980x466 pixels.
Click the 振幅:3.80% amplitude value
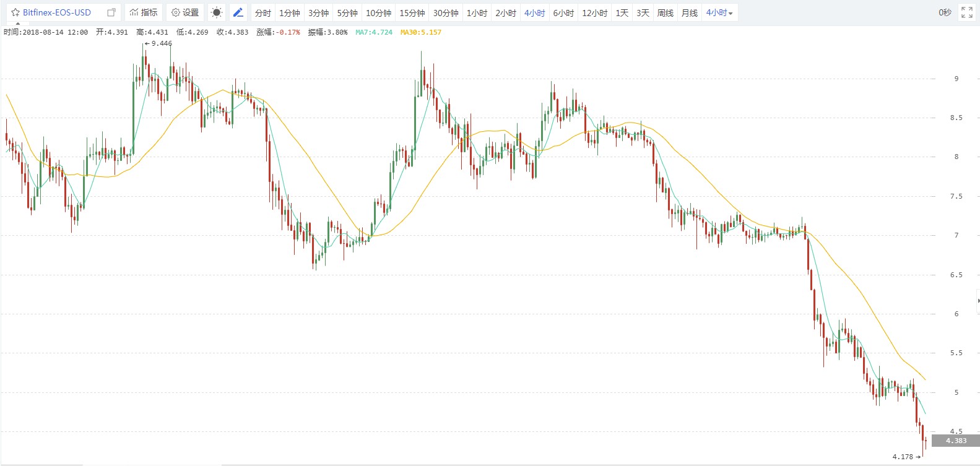(x=327, y=32)
